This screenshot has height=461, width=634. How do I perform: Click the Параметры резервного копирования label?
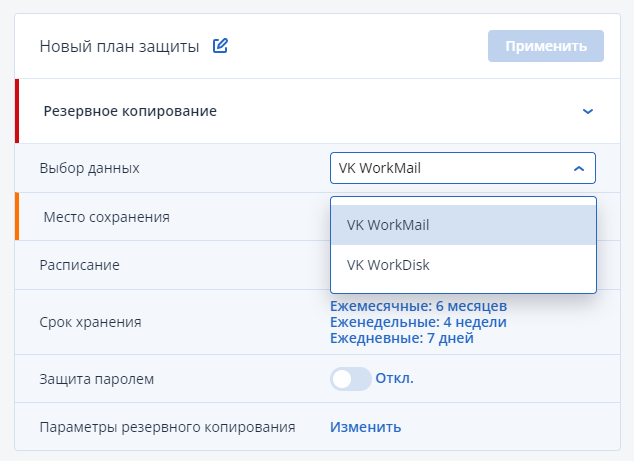[167, 427]
